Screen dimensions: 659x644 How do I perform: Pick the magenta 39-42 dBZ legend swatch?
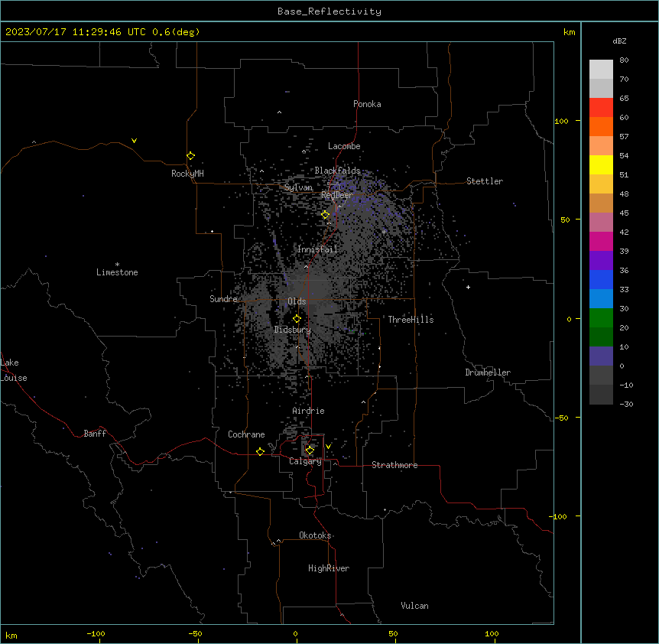click(x=601, y=241)
